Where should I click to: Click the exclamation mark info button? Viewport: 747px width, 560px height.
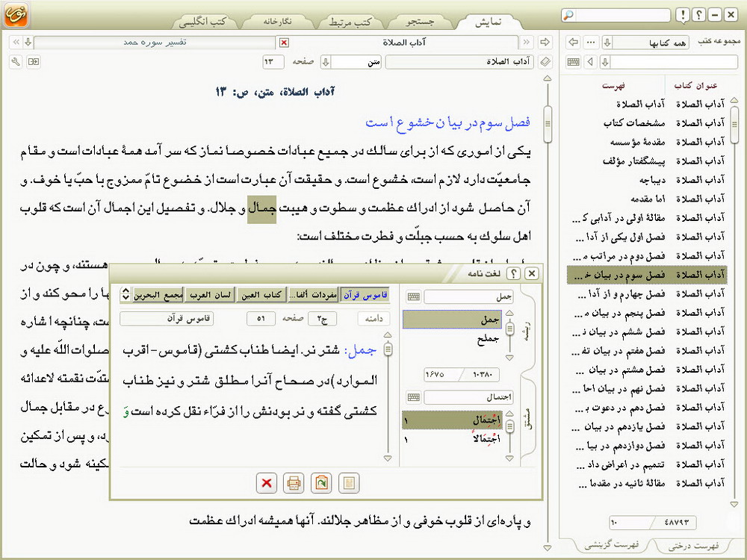[x=683, y=15]
